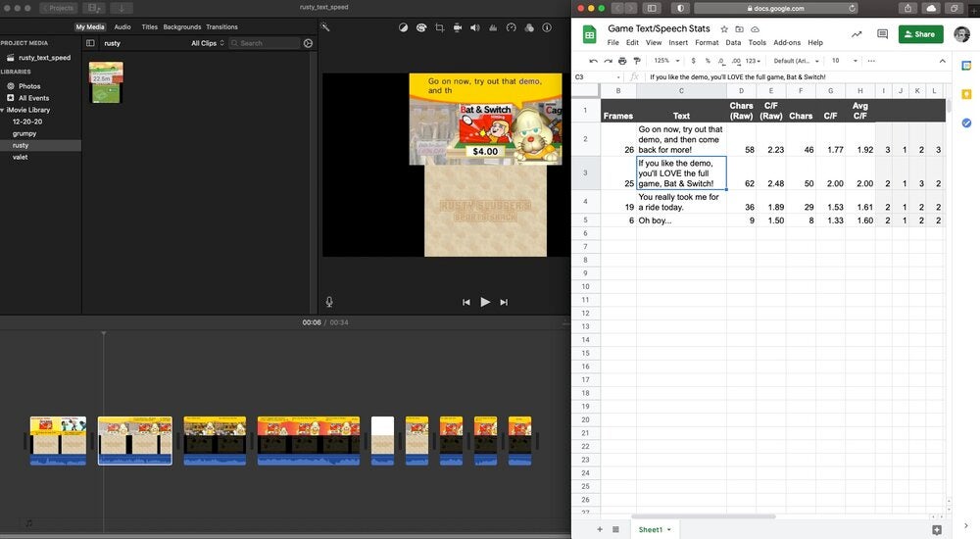This screenshot has width=980, height=539.
Task: Open clip filter and audio effects in iMovie
Action: coord(529,27)
